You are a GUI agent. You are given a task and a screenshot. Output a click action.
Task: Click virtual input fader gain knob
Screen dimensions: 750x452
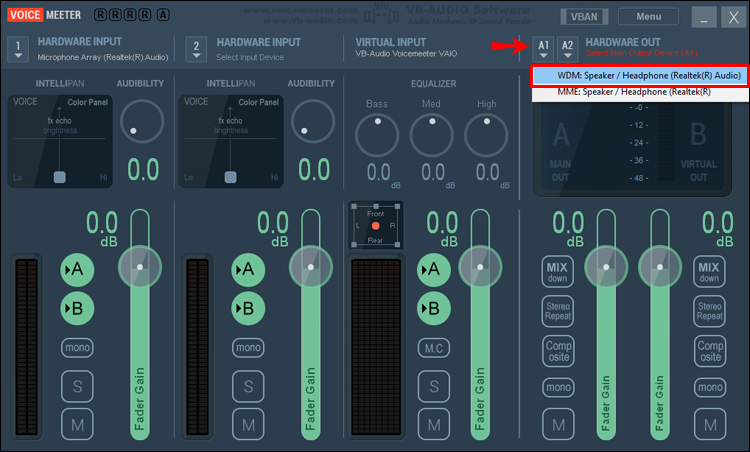tap(480, 267)
